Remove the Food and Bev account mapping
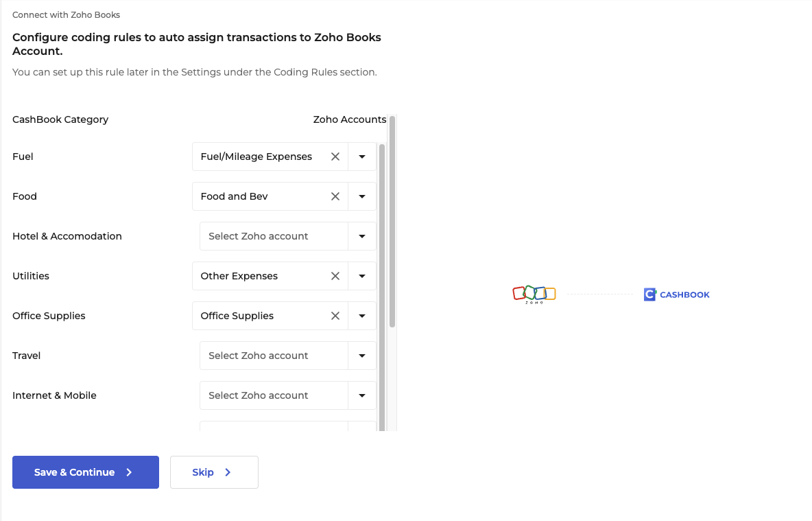Screen dimensions: 812x521 335,196
